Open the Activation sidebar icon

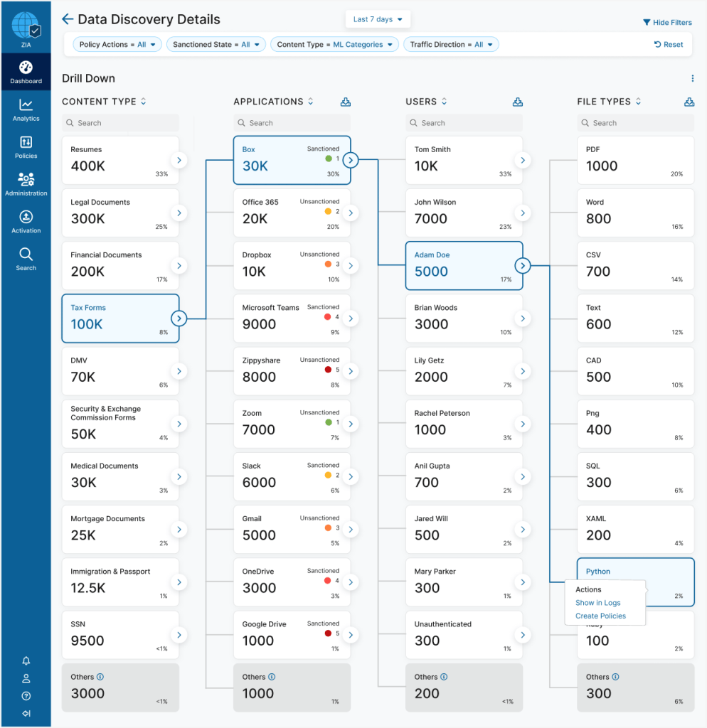[26, 221]
